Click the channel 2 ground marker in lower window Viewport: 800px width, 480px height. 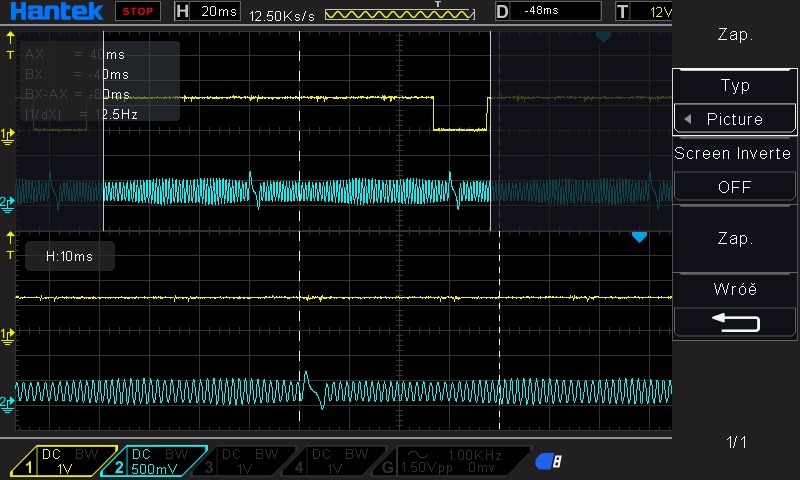point(9,401)
